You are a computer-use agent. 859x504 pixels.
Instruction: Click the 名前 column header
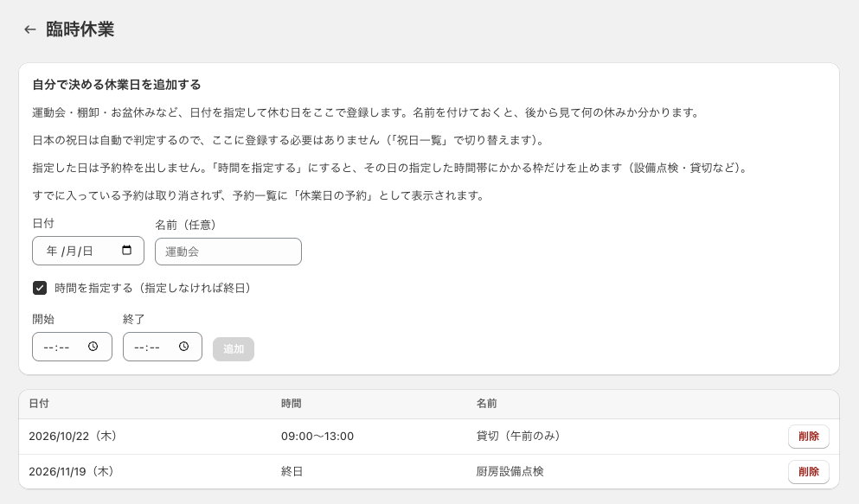pyautogui.click(x=486, y=404)
